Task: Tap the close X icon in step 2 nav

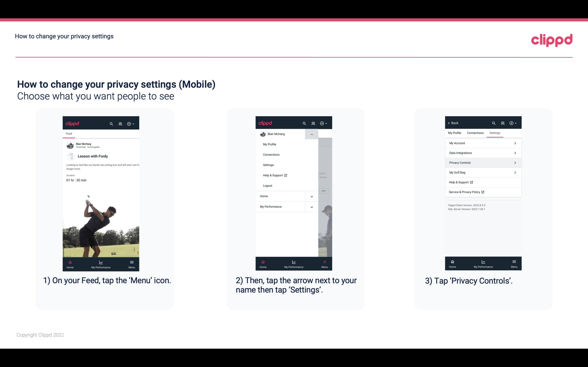Action: coord(324,262)
